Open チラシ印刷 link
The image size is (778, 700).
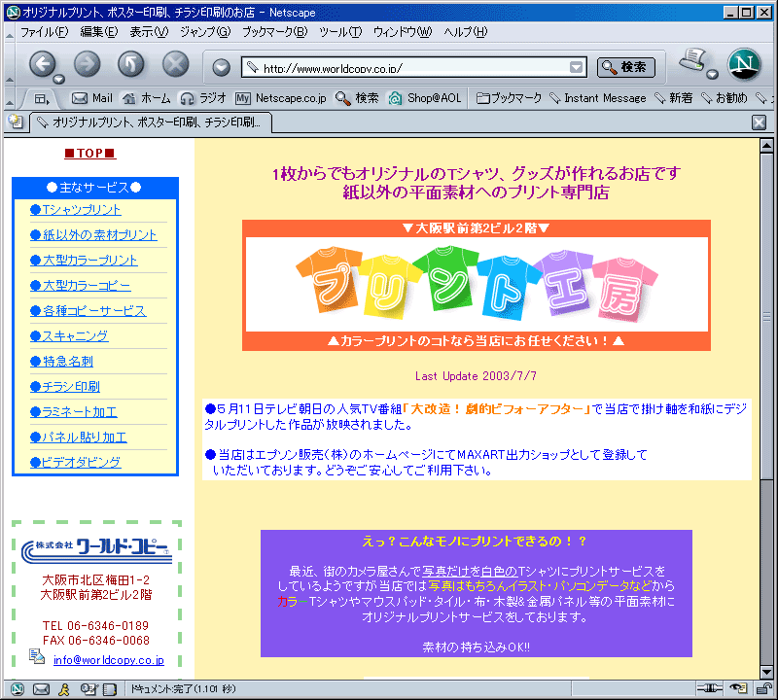click(65, 387)
